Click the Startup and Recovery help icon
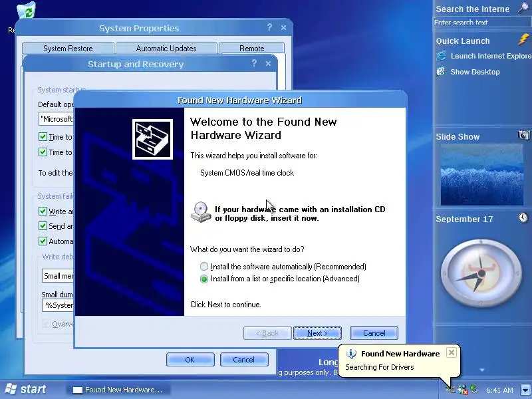 [x=254, y=63]
